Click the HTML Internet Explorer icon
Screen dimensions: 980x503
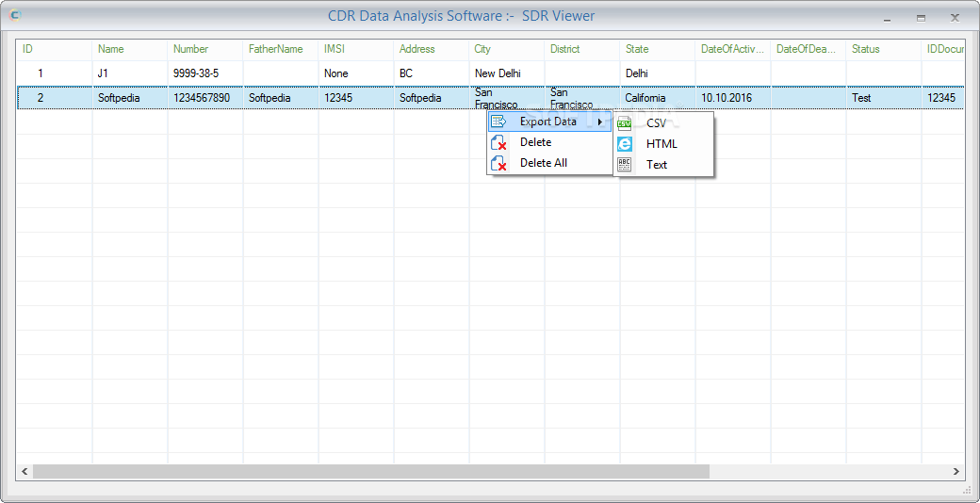pyautogui.click(x=625, y=144)
